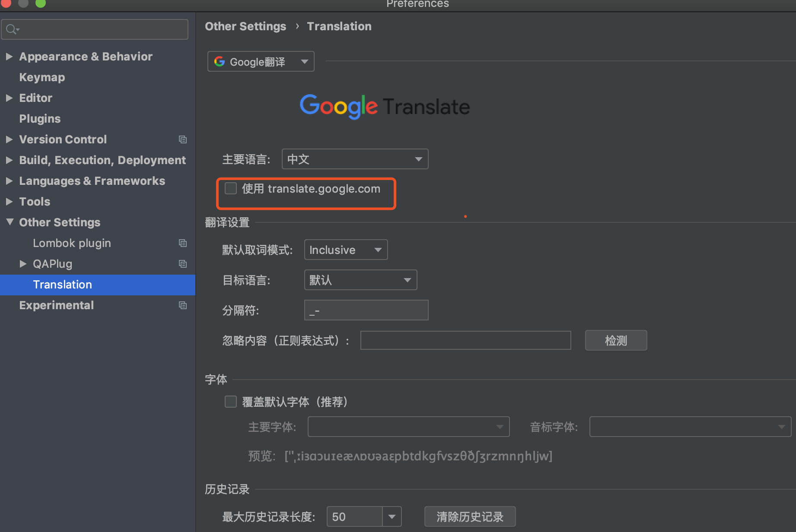Image resolution: width=796 pixels, height=532 pixels.
Task: Collapse the Other Settings section in the sidebar
Action: (x=10, y=222)
